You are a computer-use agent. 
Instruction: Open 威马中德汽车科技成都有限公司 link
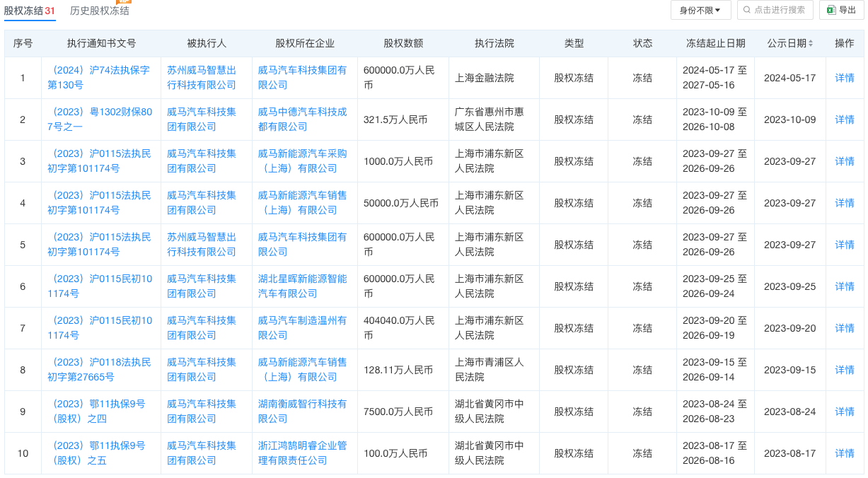[303, 119]
